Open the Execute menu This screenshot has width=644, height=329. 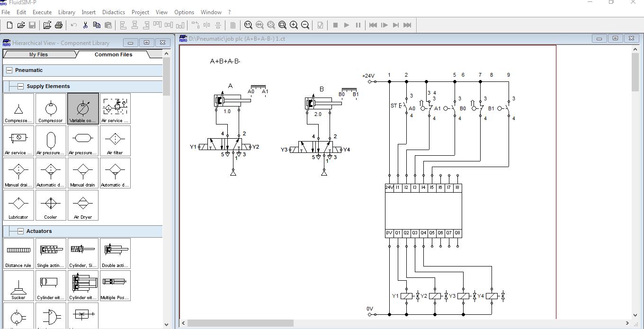42,12
